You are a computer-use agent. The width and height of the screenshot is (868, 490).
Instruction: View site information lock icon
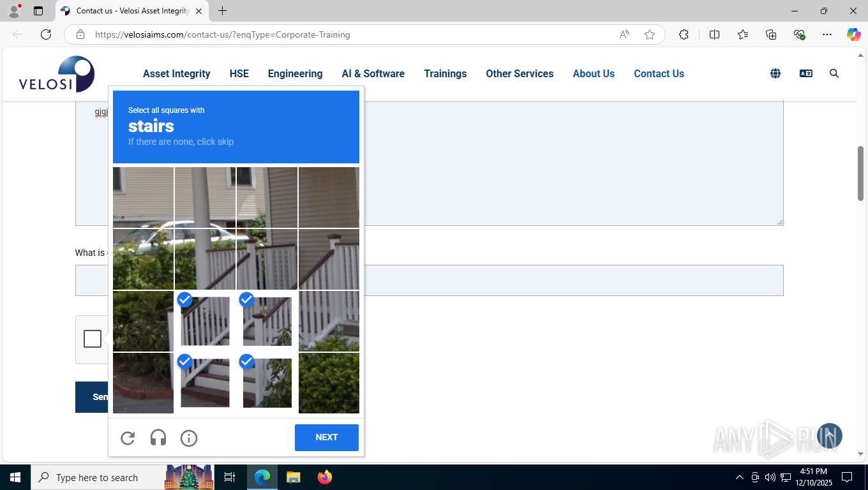(80, 34)
